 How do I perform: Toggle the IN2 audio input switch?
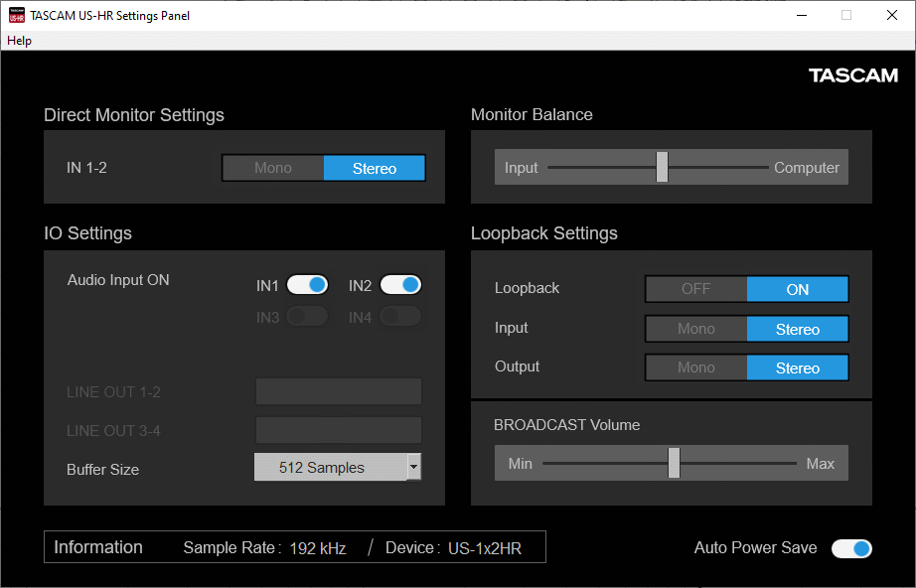point(400,285)
